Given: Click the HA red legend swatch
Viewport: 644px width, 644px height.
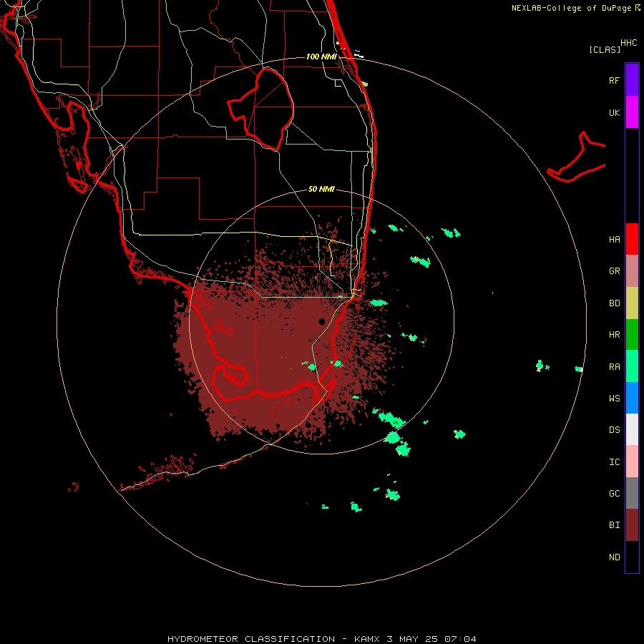Looking at the screenshot, I should [632, 239].
